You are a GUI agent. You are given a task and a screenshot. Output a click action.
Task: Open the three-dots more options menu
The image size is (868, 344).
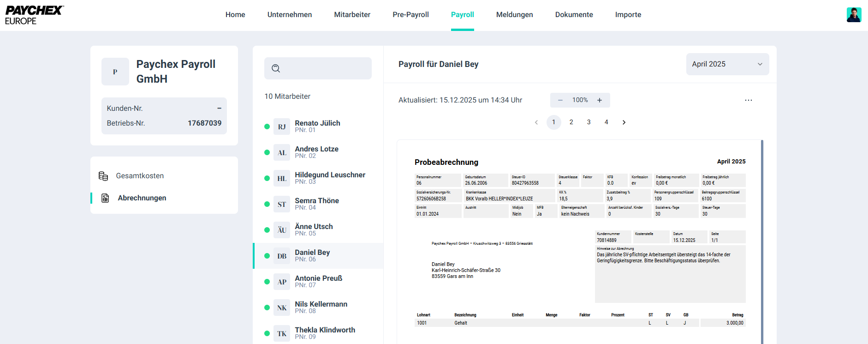[748, 100]
